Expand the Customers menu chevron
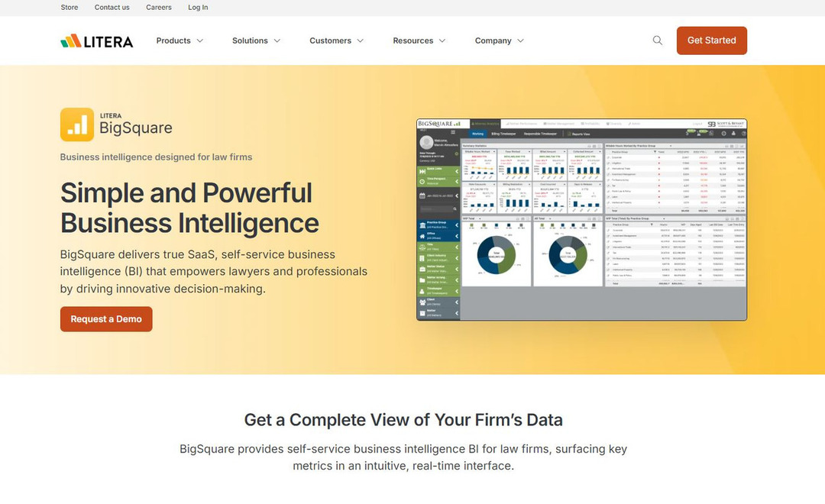The image size is (825, 504). (x=361, y=41)
